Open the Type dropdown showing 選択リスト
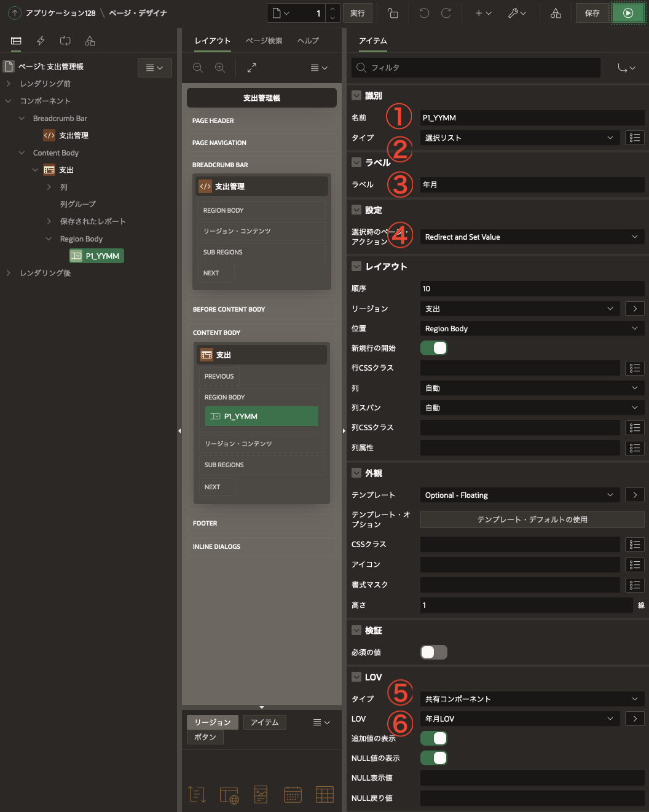This screenshot has height=812, width=649. [x=520, y=138]
